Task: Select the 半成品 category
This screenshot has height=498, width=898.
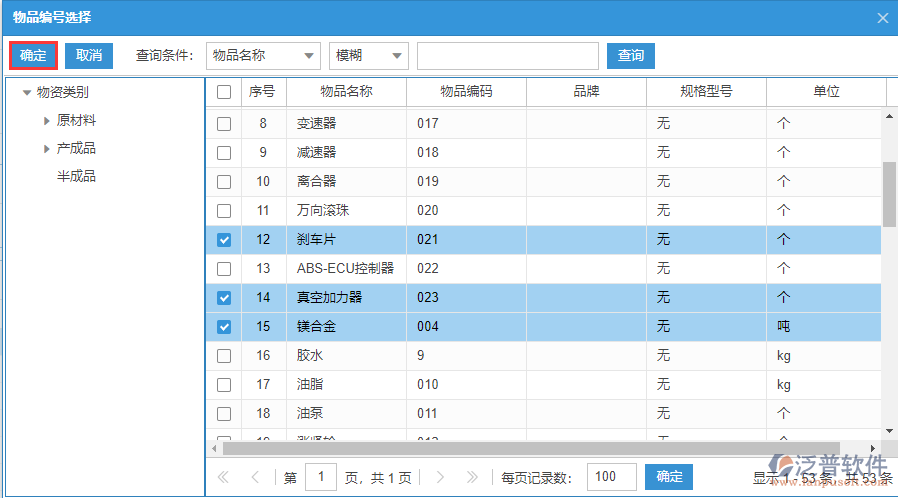Action: click(x=76, y=176)
